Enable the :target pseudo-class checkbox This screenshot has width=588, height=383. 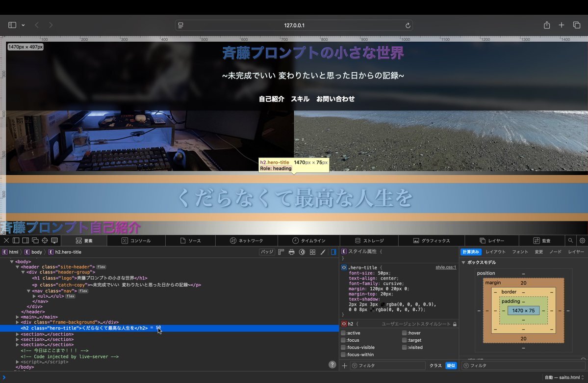coord(404,340)
